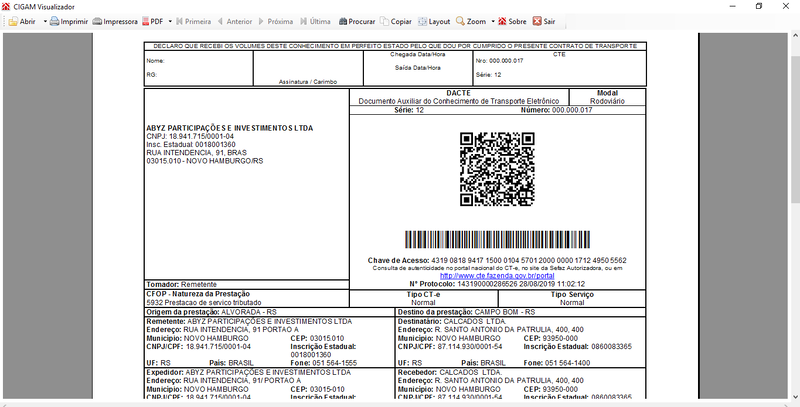Jump to last page with Última

pyautogui.click(x=315, y=22)
